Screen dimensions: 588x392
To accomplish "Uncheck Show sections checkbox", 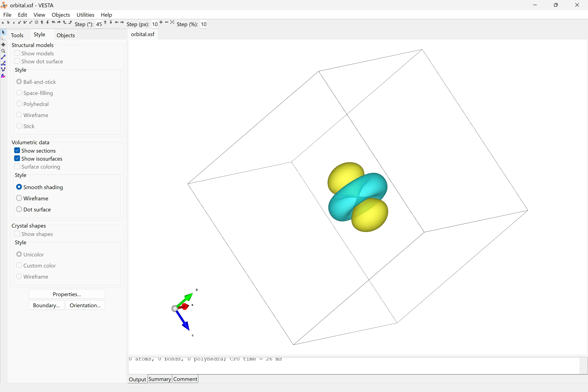I will point(17,150).
